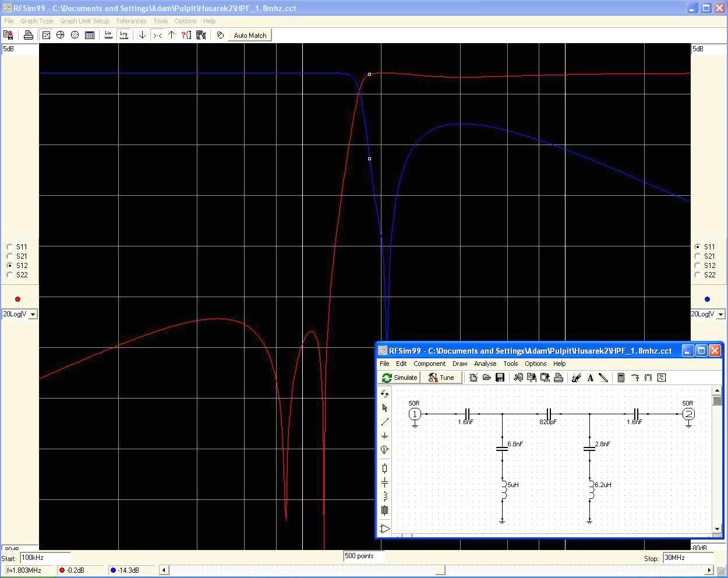Viewport: 728px width, 578px height.
Task: Open the Analyse menu
Action: coord(485,364)
